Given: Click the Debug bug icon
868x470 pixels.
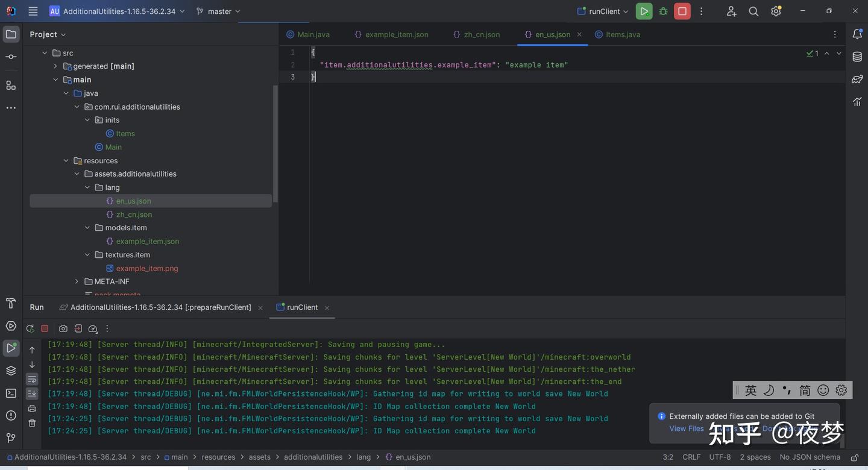Looking at the screenshot, I should point(663,11).
